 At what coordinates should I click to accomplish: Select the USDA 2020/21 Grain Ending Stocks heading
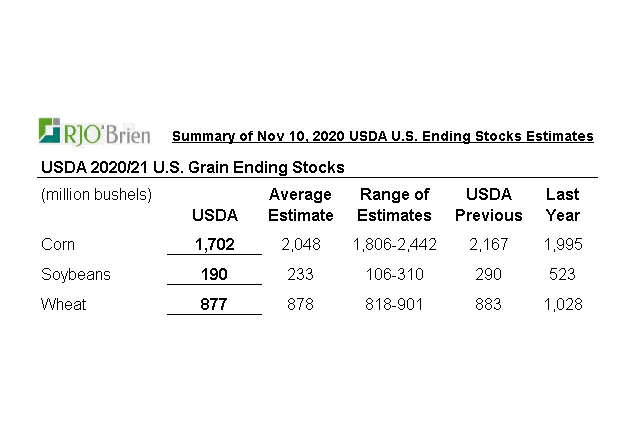coord(192,166)
